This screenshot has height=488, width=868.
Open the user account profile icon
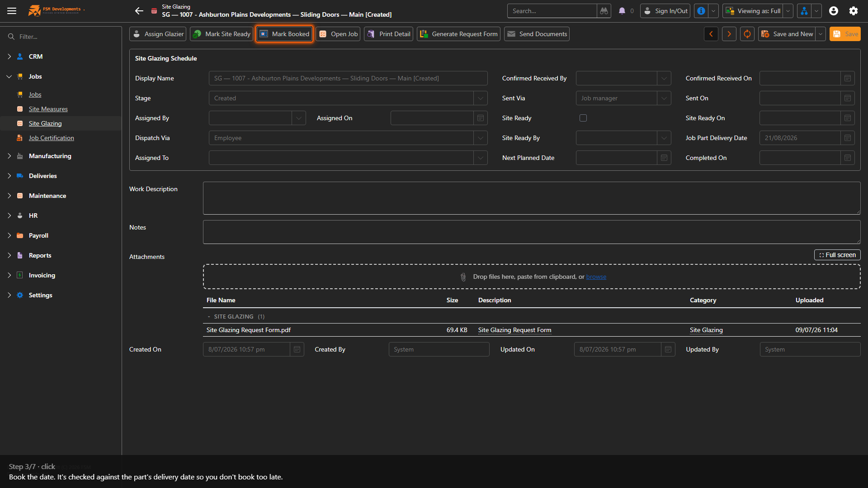(x=834, y=11)
